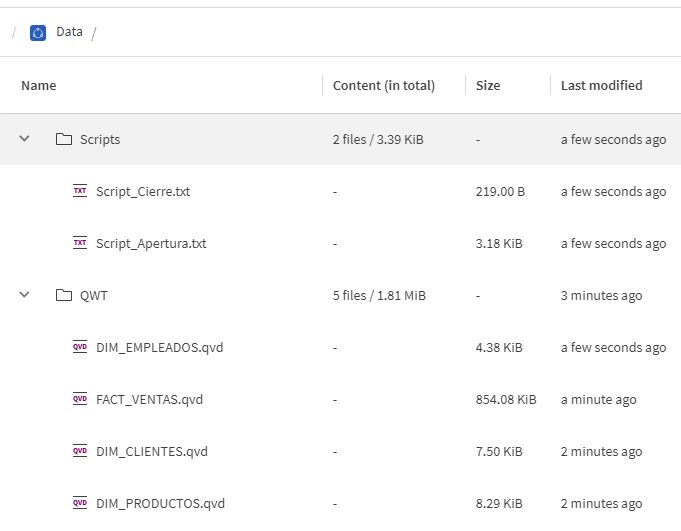The image size is (681, 531).
Task: Click the 219.00 B size value
Action: tap(500, 191)
